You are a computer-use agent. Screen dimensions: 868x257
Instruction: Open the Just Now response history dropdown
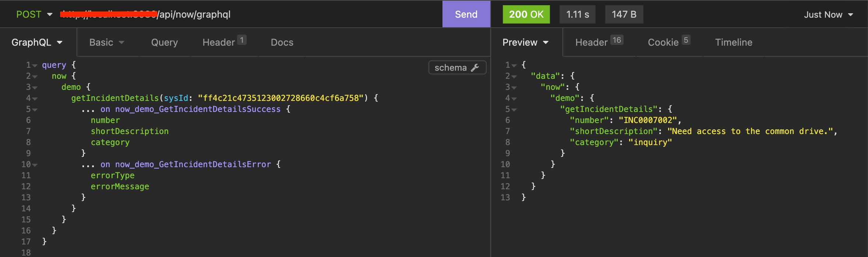pyautogui.click(x=828, y=14)
